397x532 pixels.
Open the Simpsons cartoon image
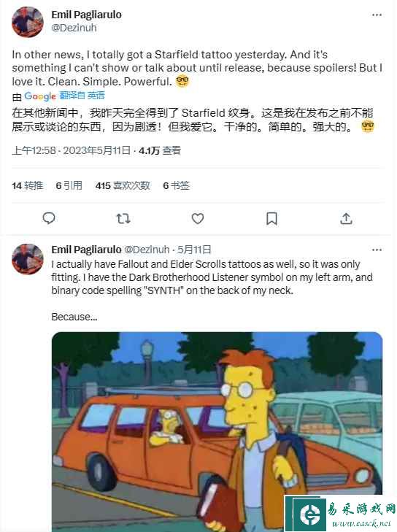coord(217,431)
